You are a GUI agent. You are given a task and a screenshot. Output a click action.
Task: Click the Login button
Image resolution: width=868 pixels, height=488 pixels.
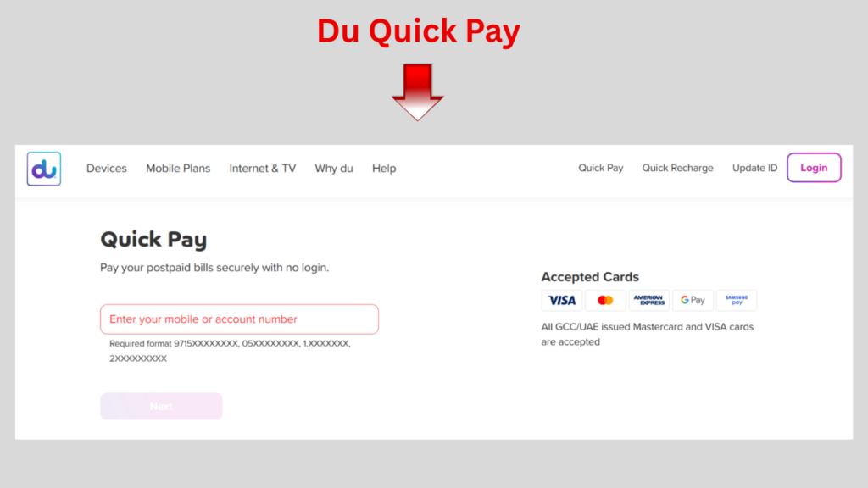pos(814,168)
